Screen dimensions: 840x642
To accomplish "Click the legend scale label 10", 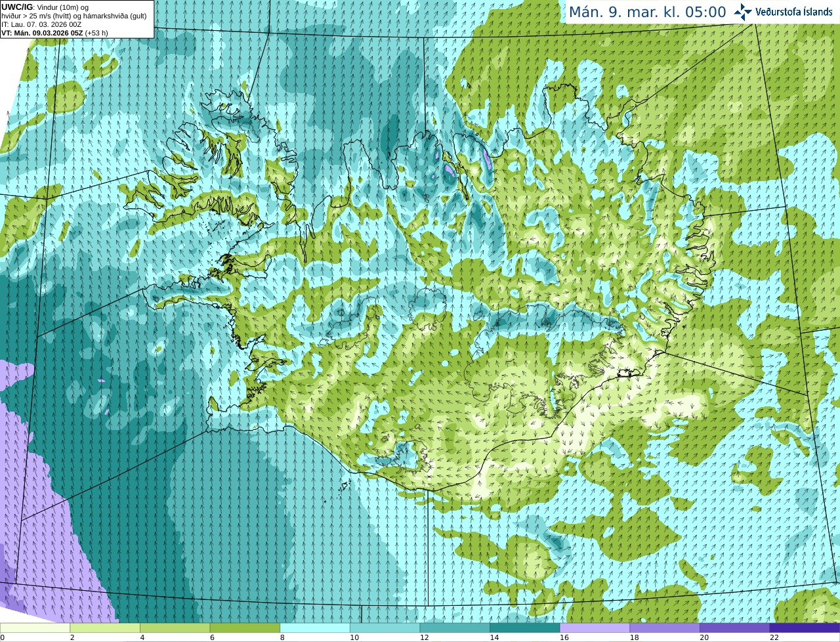I will click(354, 637).
